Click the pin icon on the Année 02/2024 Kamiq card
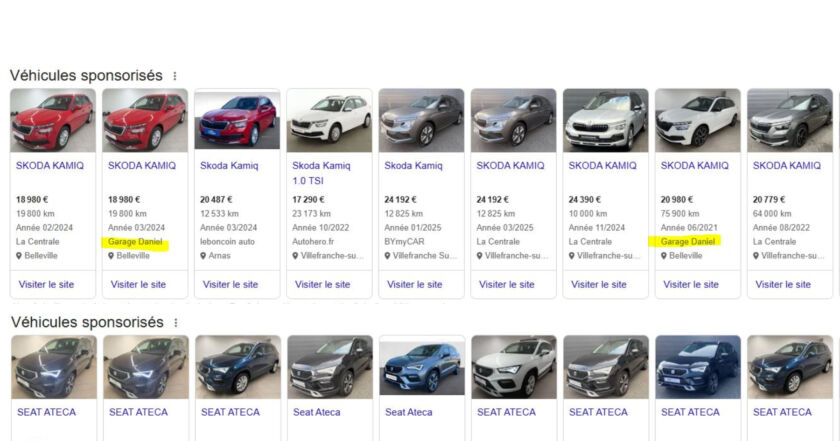This screenshot has width=840, height=441. click(19, 256)
